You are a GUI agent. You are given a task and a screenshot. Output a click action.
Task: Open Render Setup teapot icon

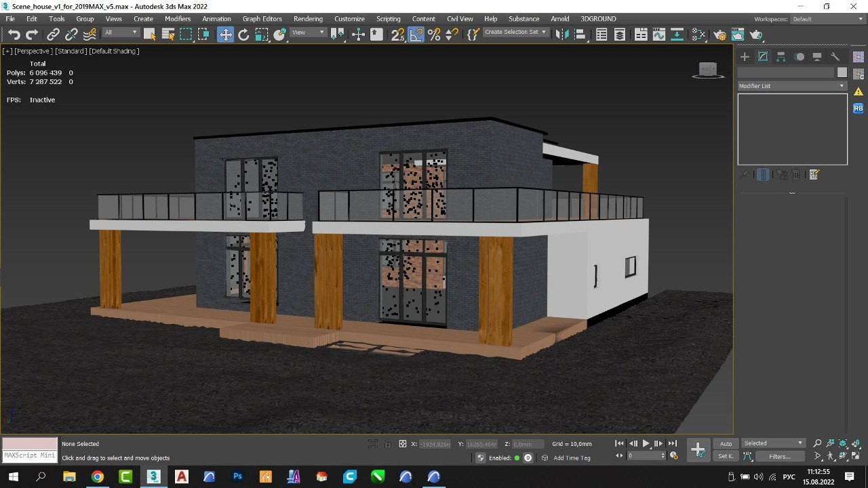[719, 35]
